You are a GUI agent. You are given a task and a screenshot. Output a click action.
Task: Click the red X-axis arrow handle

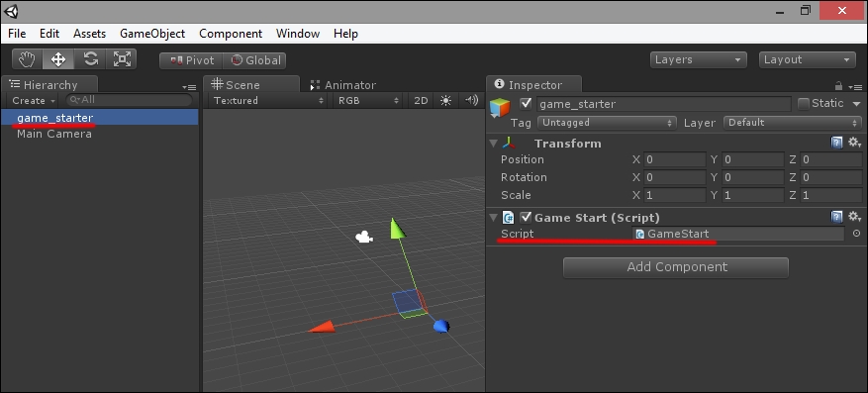[x=322, y=327]
